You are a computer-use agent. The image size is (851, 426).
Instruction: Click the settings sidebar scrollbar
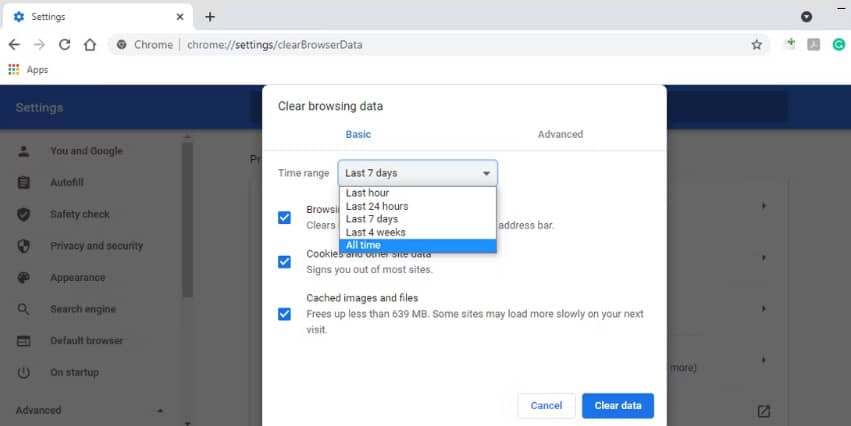[187, 220]
